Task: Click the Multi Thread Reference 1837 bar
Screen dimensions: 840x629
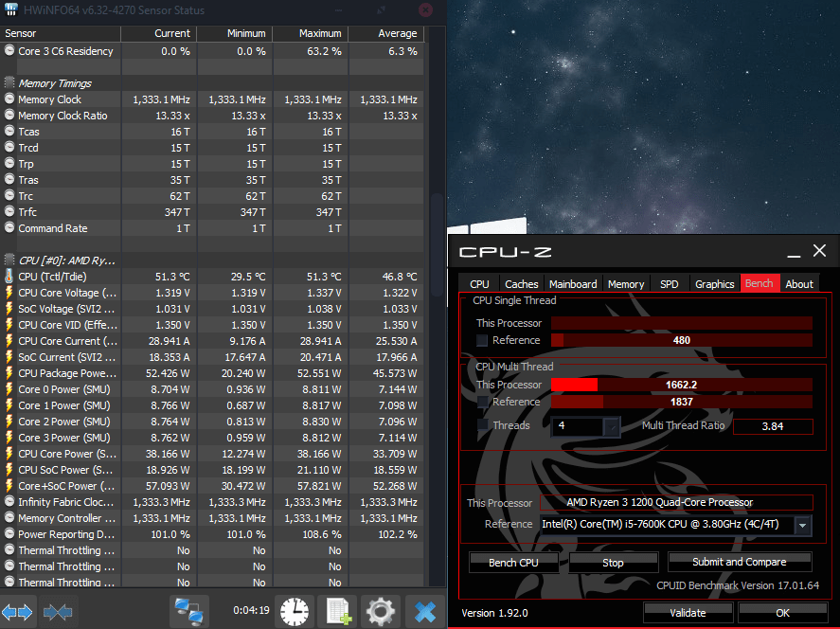Action: click(682, 402)
